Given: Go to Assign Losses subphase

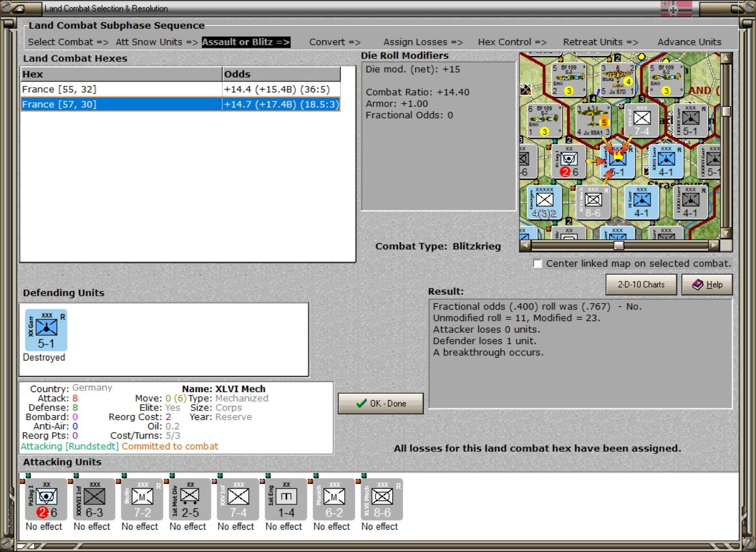Looking at the screenshot, I should coord(423,42).
